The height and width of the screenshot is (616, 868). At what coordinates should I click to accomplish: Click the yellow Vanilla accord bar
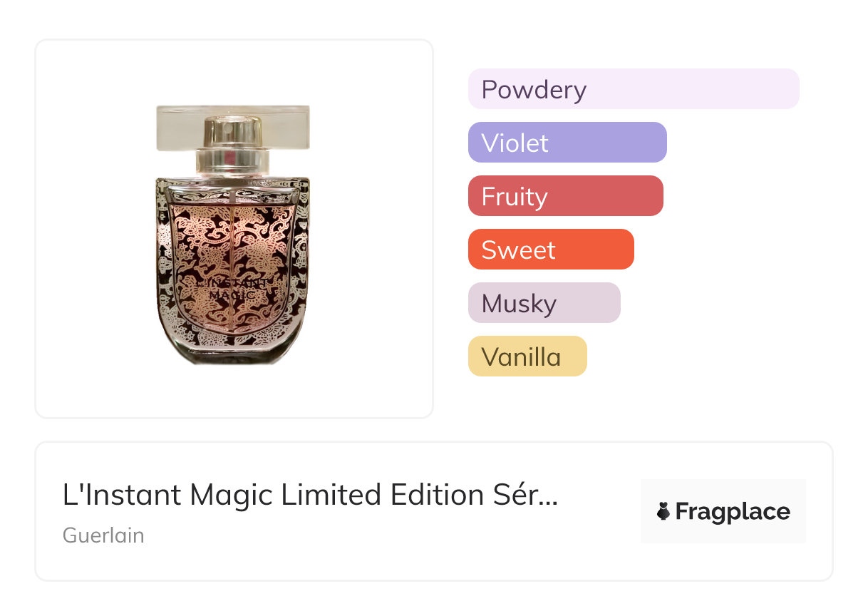coord(527,356)
